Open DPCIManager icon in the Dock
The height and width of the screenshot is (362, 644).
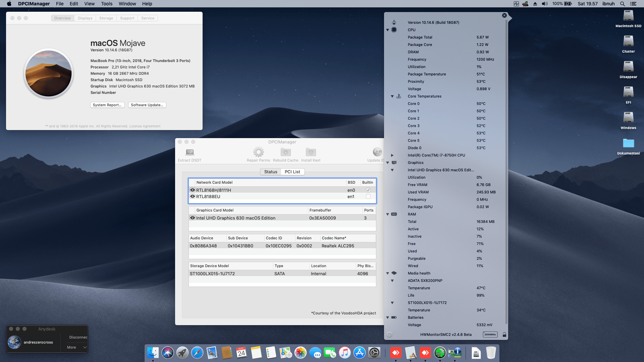point(455,353)
